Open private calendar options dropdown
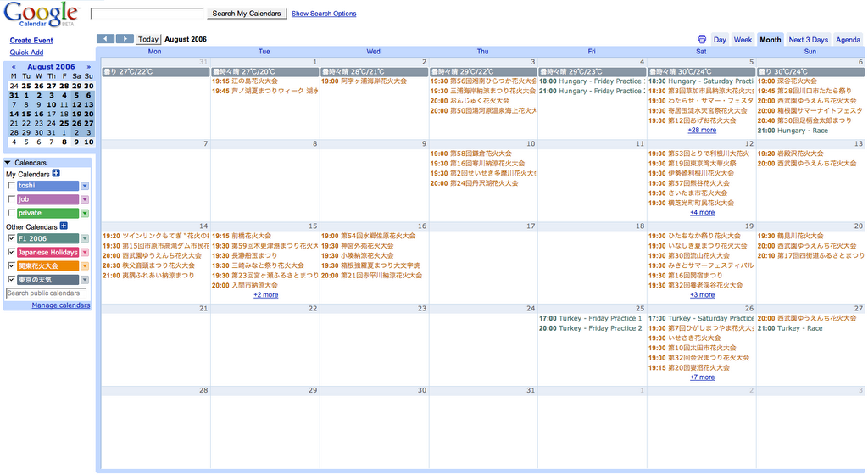This screenshot has width=868, height=475. 85,213
